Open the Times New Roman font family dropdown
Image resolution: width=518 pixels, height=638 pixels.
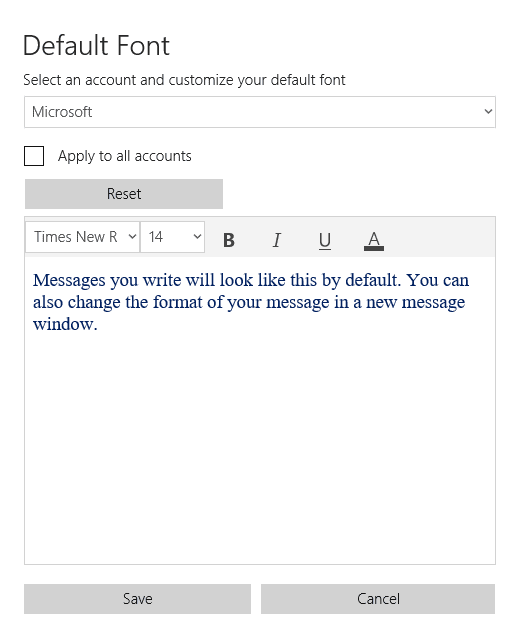pos(83,237)
